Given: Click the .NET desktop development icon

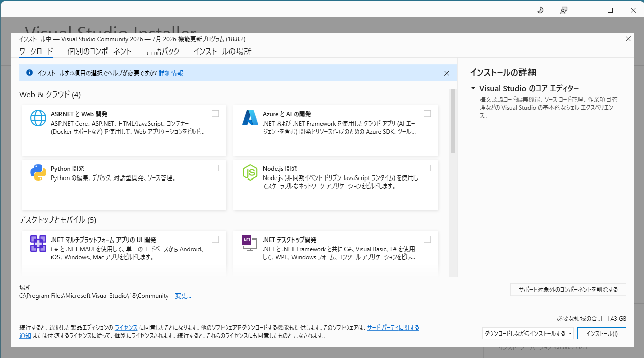Looking at the screenshot, I should tap(250, 243).
